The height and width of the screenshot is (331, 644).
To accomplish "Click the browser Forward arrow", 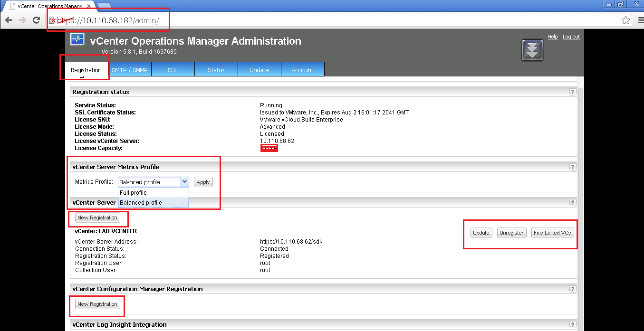I will click(x=22, y=20).
